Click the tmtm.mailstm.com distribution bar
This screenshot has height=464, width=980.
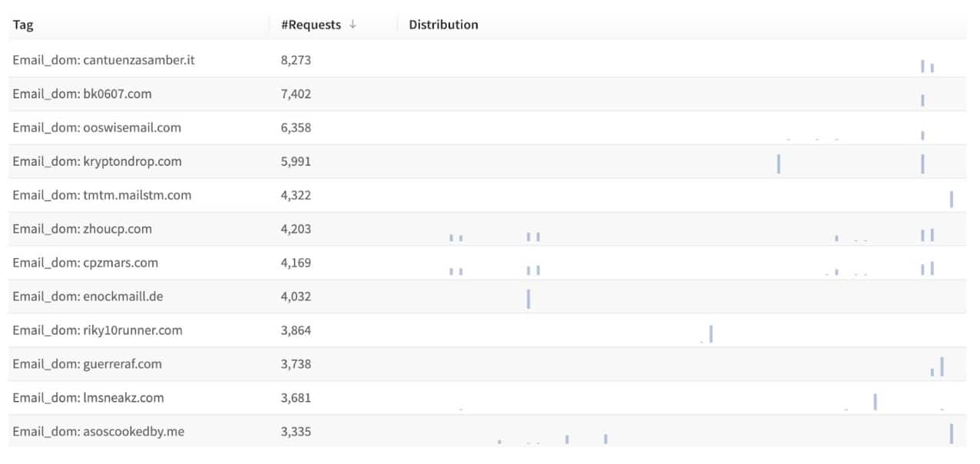pos(952,199)
